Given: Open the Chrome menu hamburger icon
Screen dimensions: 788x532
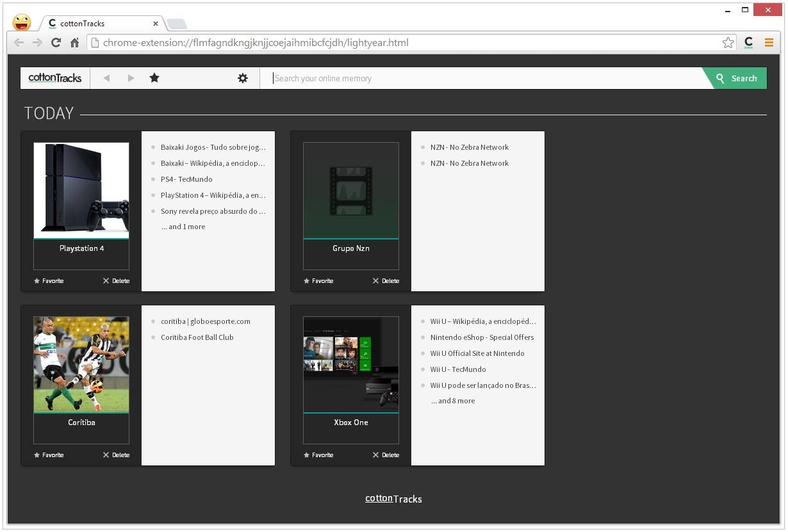Looking at the screenshot, I should [769, 43].
